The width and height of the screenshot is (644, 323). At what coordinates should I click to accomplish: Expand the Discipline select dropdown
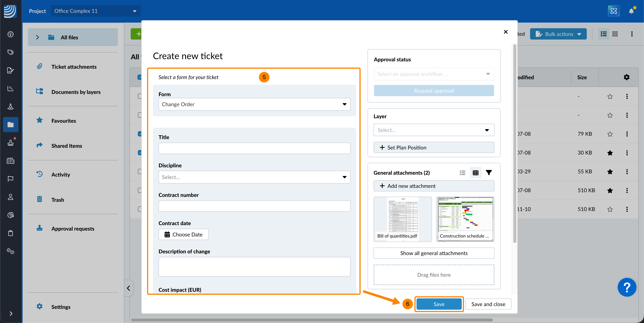point(254,177)
